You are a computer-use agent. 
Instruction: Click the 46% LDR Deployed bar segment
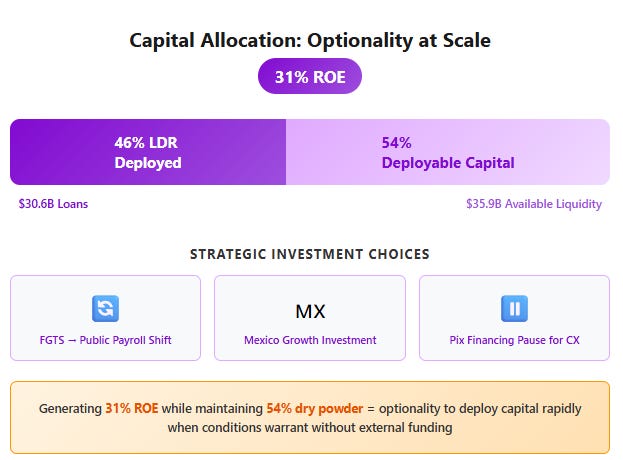148,152
